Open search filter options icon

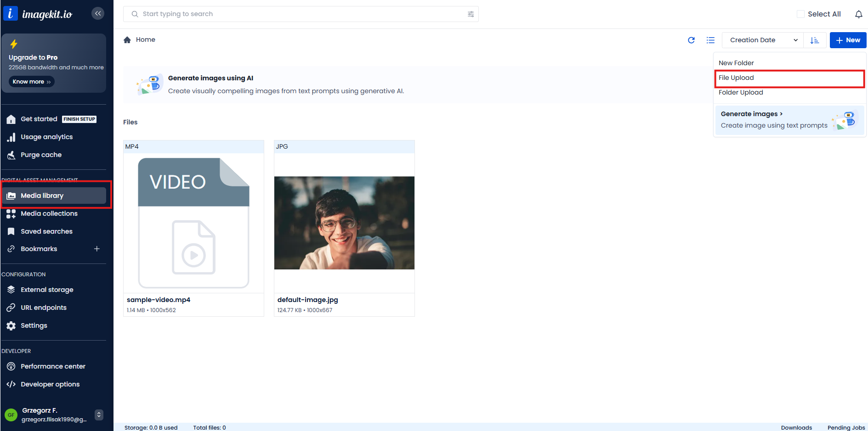tap(471, 14)
